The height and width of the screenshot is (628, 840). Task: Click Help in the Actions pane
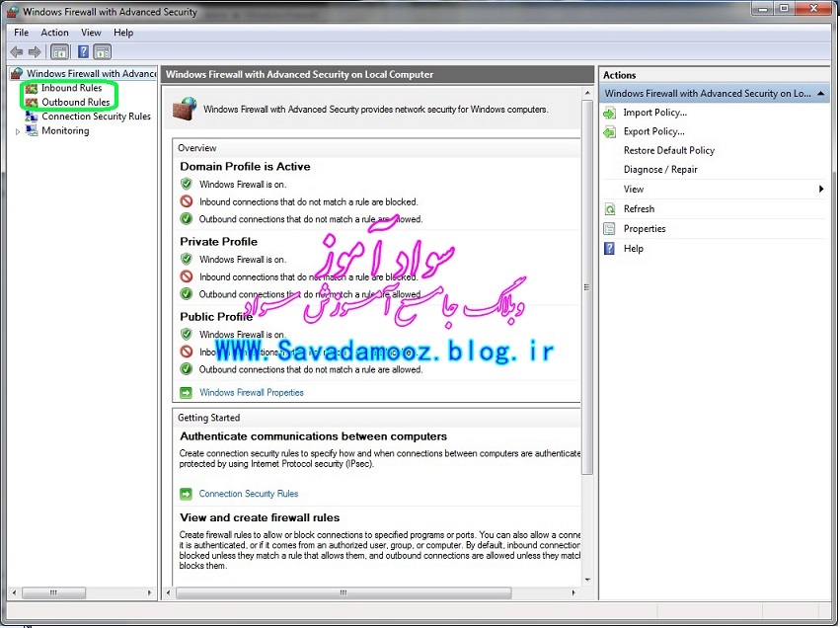[x=634, y=249]
